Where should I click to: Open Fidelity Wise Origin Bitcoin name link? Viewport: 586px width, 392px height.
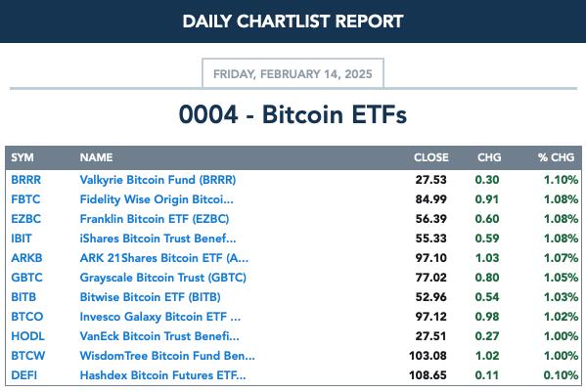(x=157, y=199)
